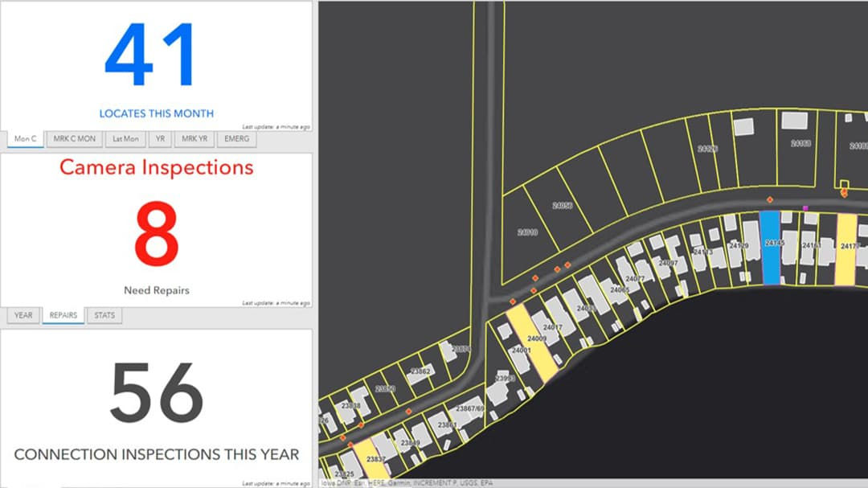Select the MRK YR tab

click(194, 138)
